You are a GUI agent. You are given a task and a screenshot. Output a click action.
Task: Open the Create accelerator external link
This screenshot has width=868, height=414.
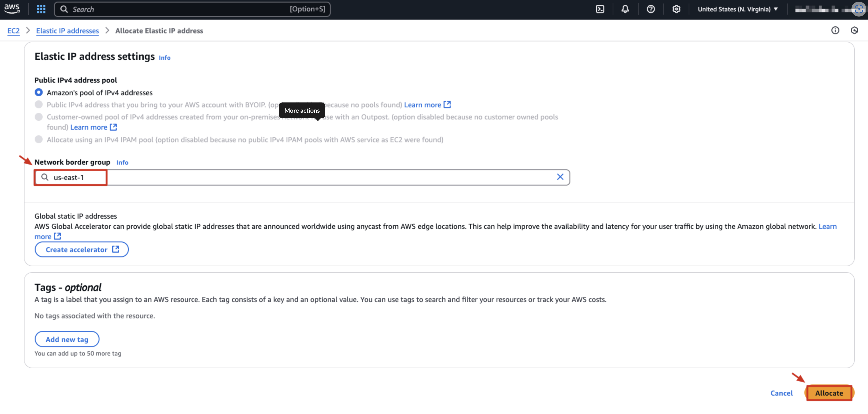pyautogui.click(x=82, y=249)
